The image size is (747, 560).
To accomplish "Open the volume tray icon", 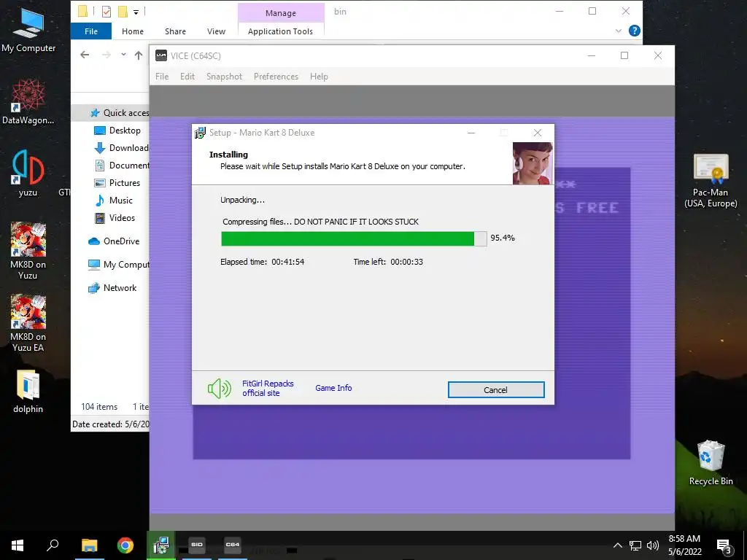I will 653,545.
